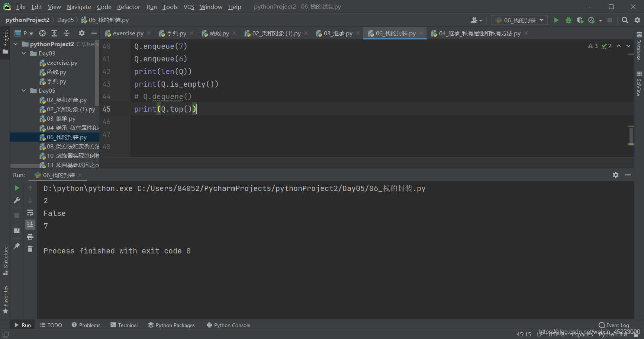Open the profiler run icon

click(592, 20)
